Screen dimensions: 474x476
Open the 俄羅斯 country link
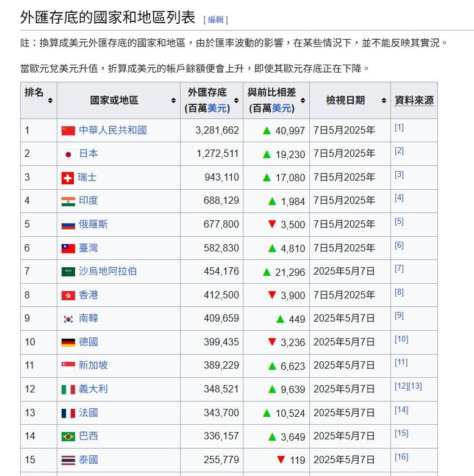click(93, 225)
